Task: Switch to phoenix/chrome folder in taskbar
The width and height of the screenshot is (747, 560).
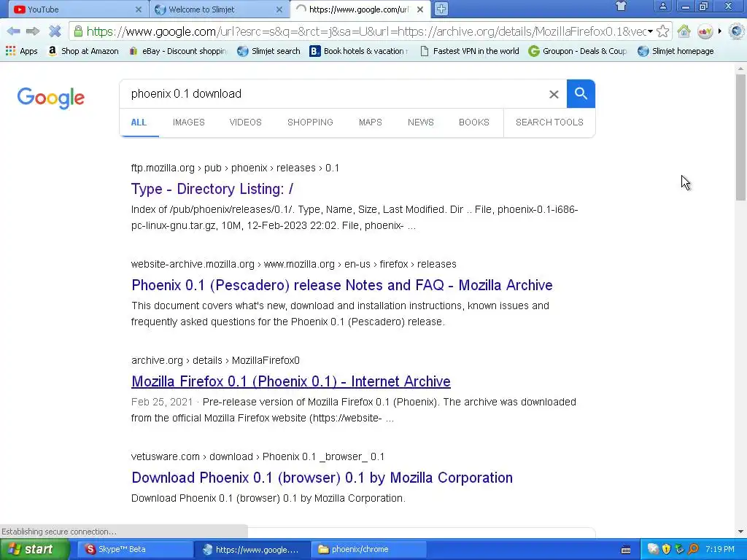Action: pyautogui.click(x=369, y=550)
